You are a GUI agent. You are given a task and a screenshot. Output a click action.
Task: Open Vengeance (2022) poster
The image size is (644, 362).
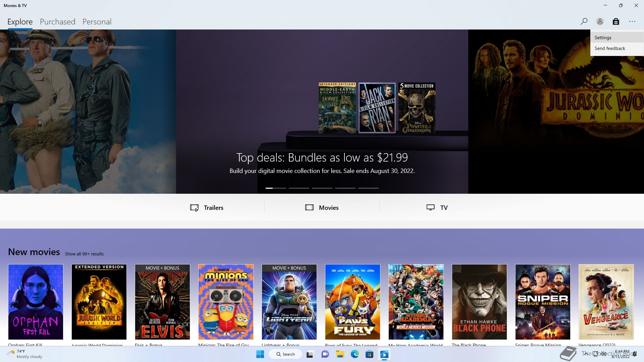point(606,302)
